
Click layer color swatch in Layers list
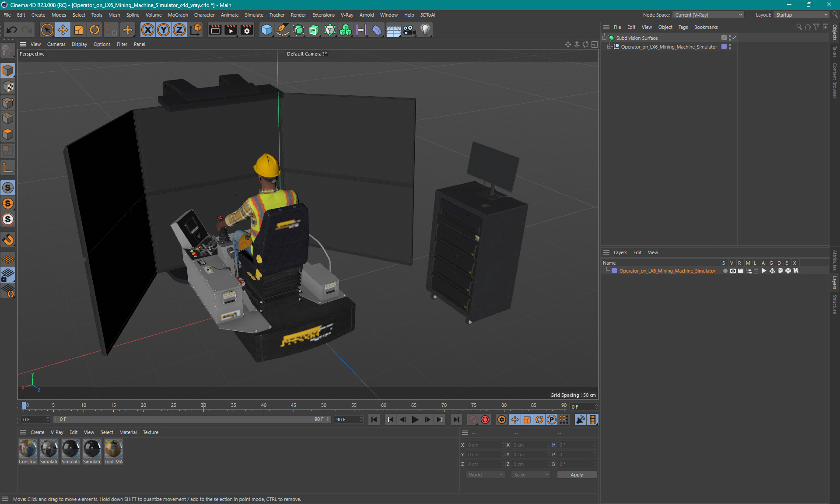pos(614,271)
